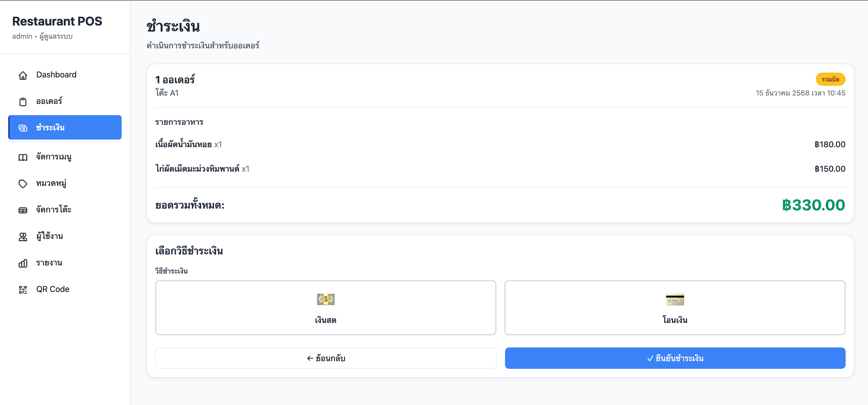Click the Restaurant POS title
Viewport: 868px width, 405px height.
57,21
